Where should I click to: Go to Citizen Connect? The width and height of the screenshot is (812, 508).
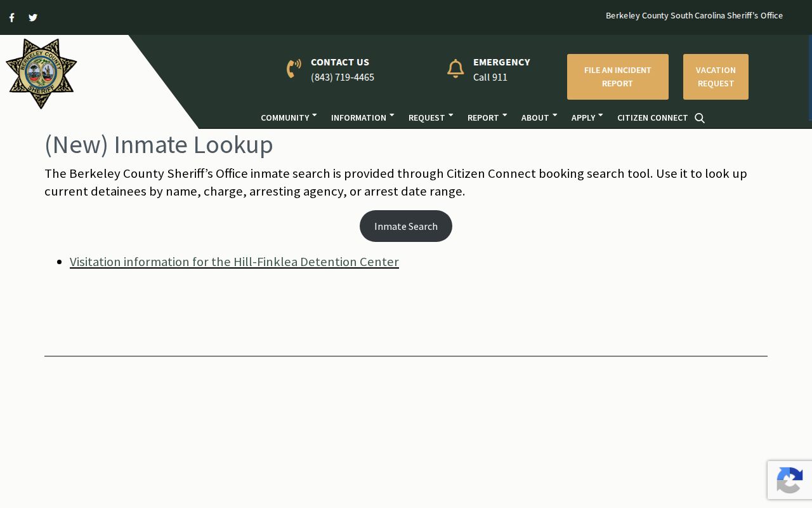652,117
